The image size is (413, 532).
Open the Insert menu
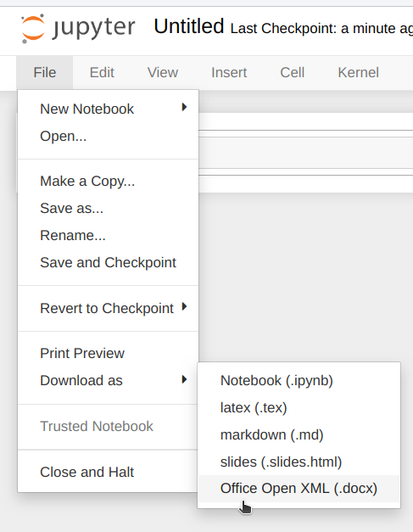click(229, 72)
